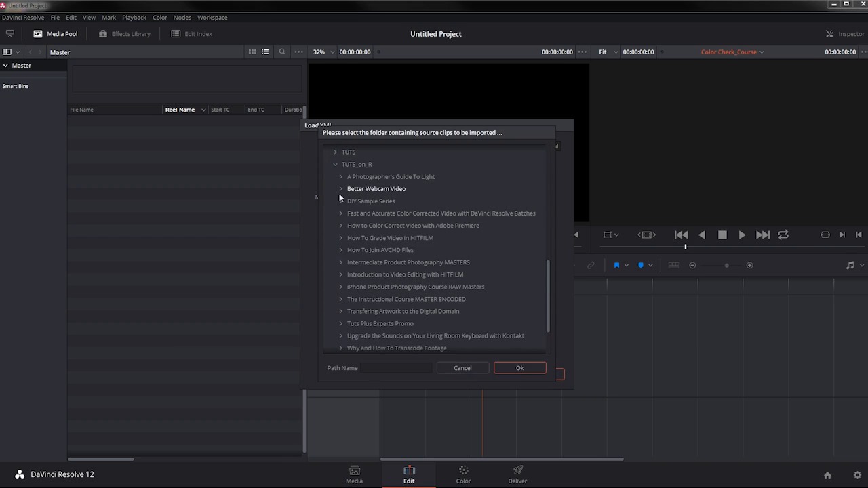868x488 pixels.
Task: Toggle the loop playback button
Action: click(x=783, y=235)
